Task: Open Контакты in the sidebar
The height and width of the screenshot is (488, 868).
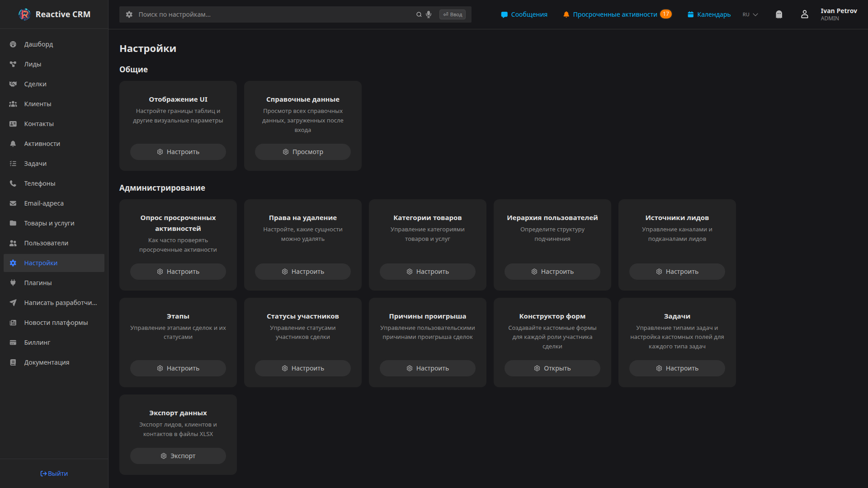Action: pyautogui.click(x=54, y=124)
